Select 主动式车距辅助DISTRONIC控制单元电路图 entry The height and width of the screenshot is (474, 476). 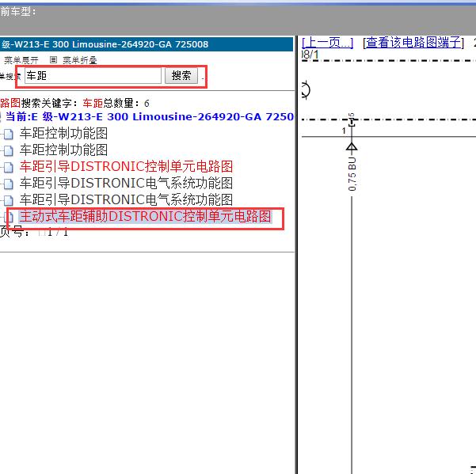point(145,217)
